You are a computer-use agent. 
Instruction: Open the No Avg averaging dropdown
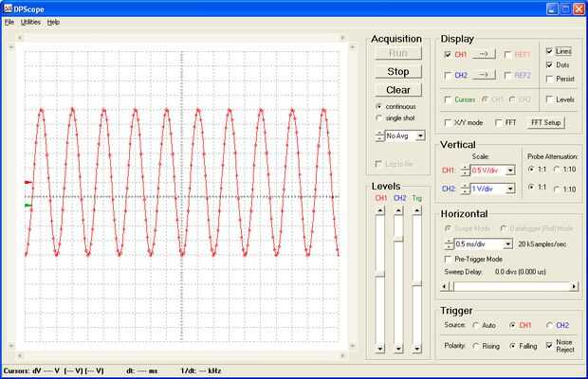[421, 135]
